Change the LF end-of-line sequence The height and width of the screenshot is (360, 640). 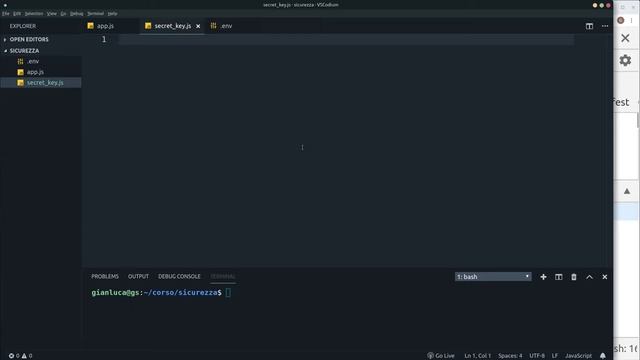point(555,356)
